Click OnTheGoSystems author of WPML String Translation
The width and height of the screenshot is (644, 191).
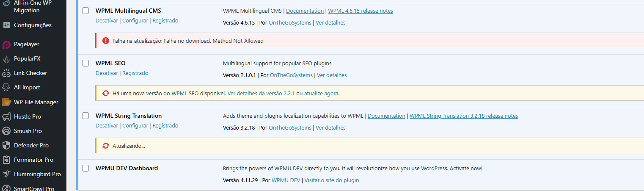point(290,127)
